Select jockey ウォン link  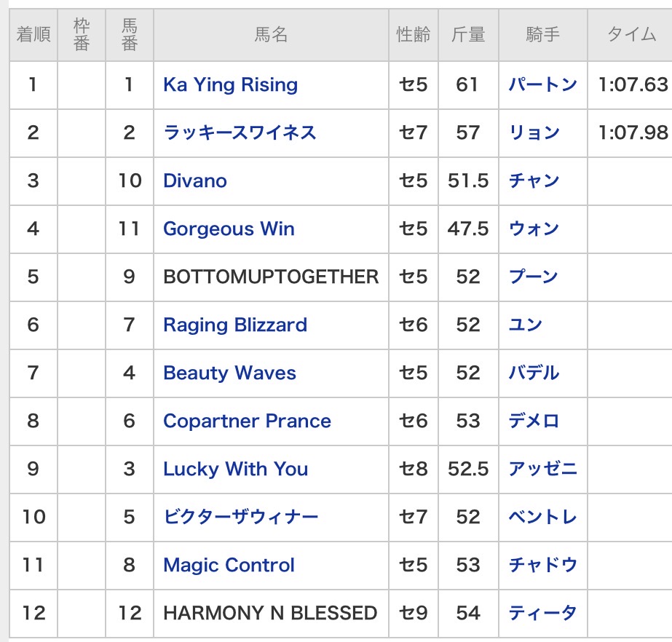tap(534, 229)
